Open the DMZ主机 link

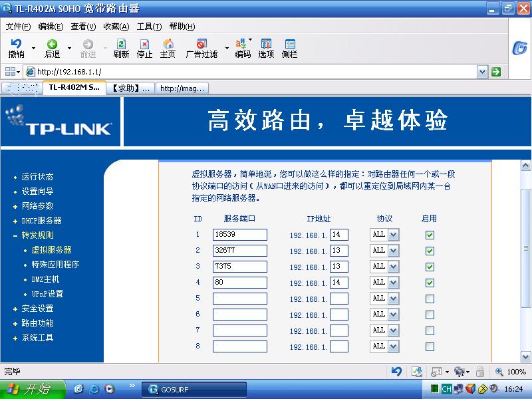click(x=45, y=279)
